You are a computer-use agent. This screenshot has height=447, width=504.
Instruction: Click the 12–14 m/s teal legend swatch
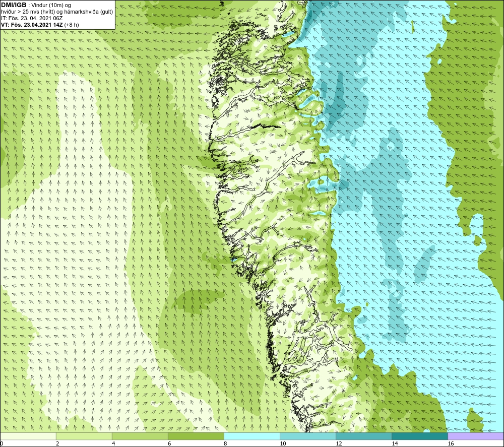coord(364,436)
